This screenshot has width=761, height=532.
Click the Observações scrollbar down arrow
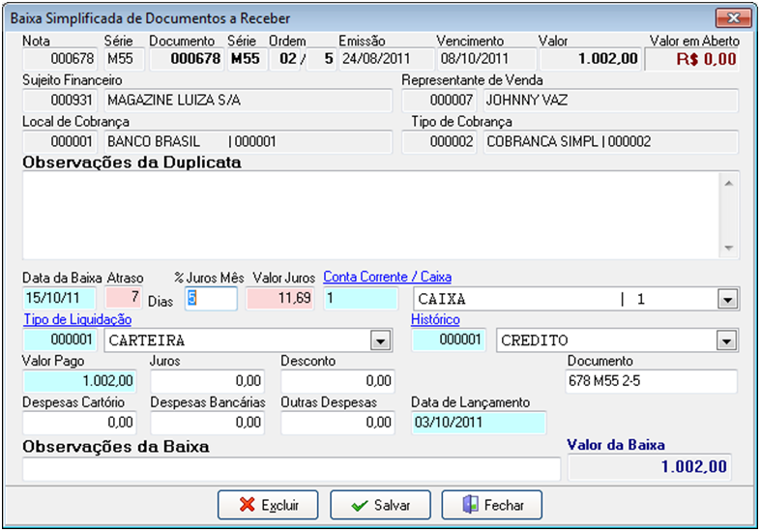728,248
